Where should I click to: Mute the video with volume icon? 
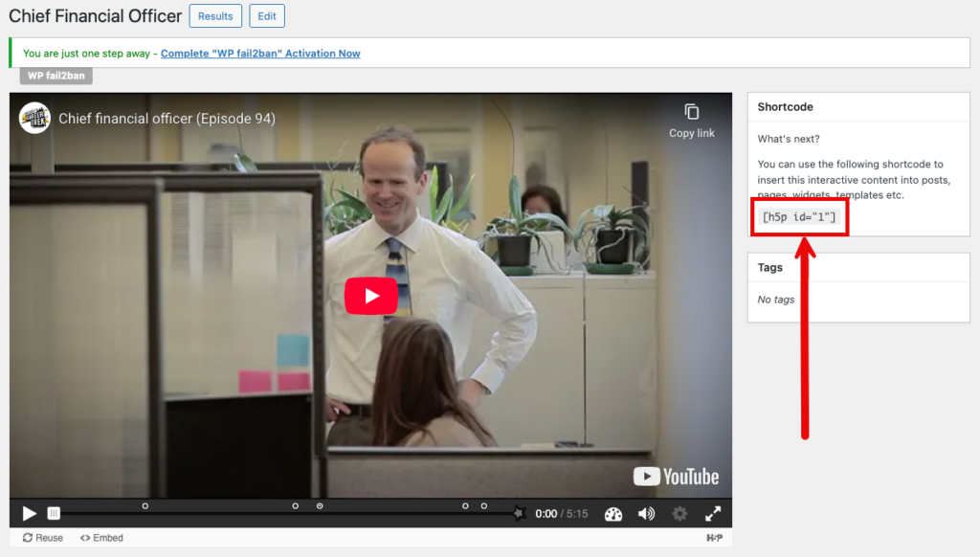[x=646, y=514]
